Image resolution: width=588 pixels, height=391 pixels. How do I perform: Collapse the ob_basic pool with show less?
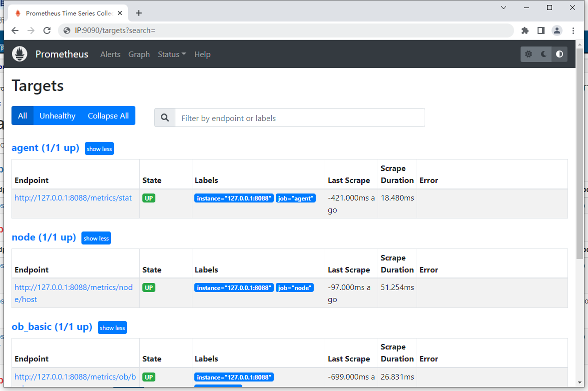tap(112, 327)
